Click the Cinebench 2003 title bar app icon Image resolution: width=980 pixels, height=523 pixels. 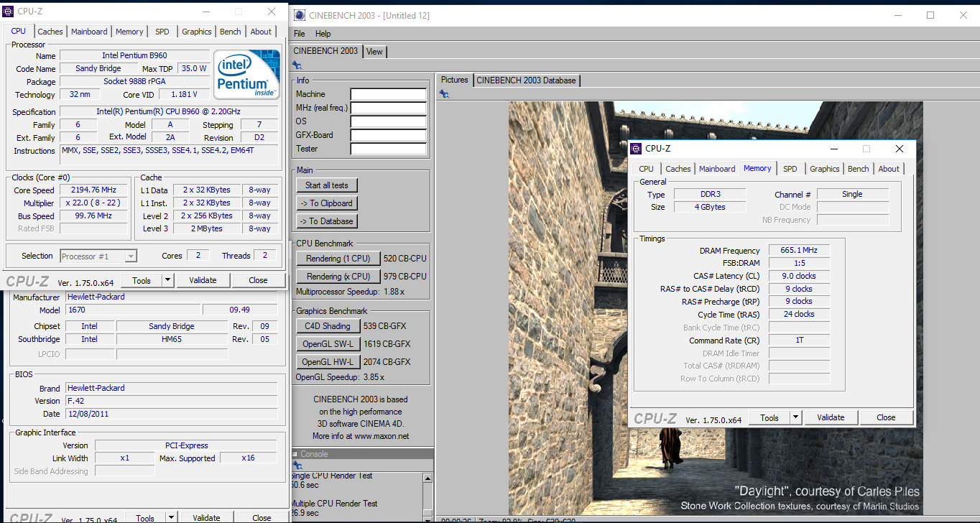tap(298, 15)
